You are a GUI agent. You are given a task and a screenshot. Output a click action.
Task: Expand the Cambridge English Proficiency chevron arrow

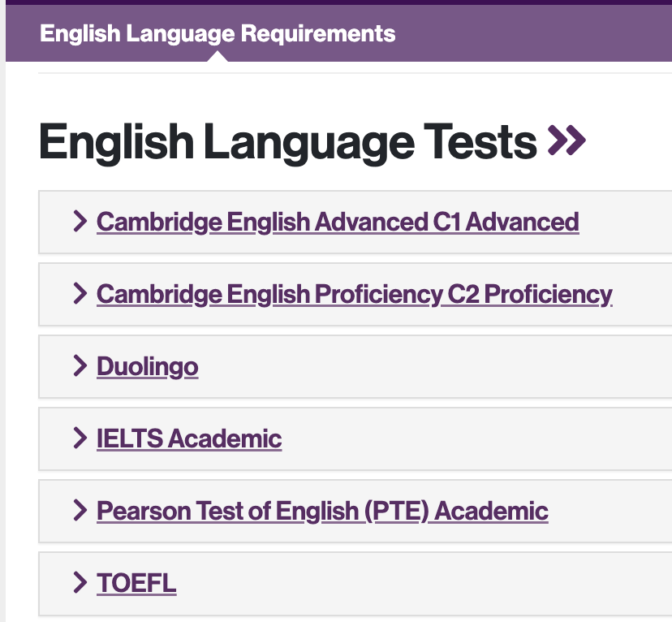tap(80, 293)
